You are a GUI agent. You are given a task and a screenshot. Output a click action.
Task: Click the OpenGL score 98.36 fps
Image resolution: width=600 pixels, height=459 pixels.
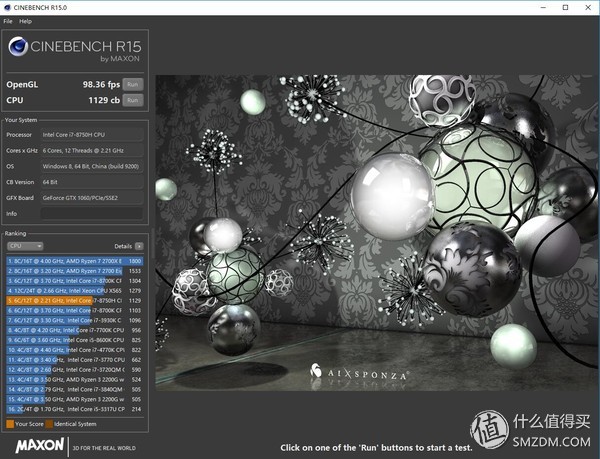pyautogui.click(x=101, y=85)
